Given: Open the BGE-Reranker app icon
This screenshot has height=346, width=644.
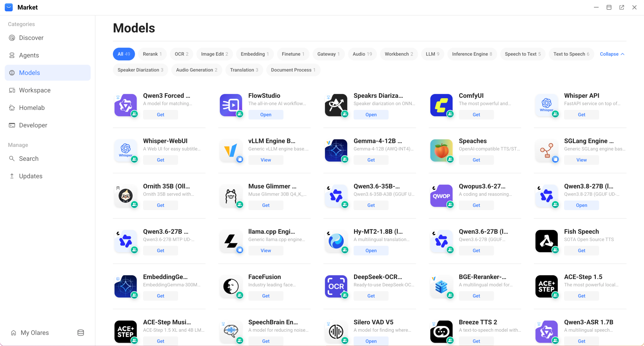Looking at the screenshot, I should pyautogui.click(x=441, y=286).
